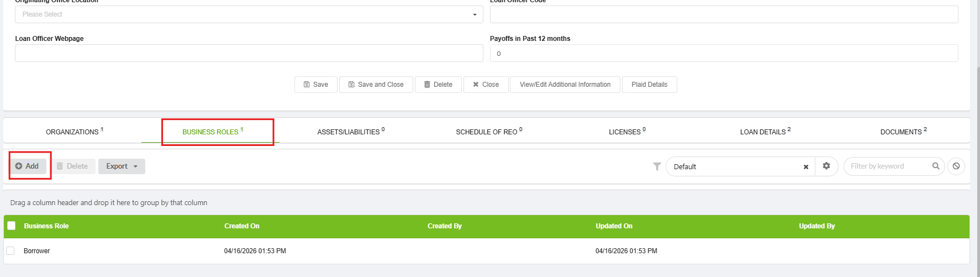Click the Loan Officer Webpage field
The width and height of the screenshot is (980, 277).
[249, 53]
